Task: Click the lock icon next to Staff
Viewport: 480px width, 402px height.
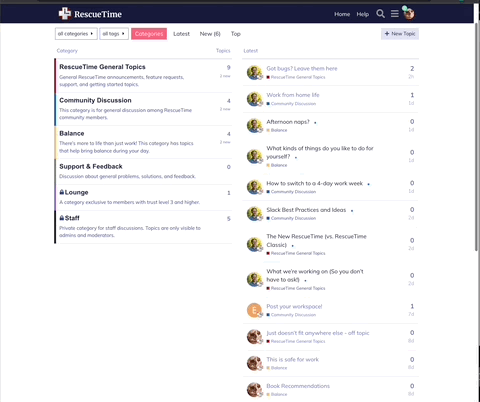Action: [62, 218]
